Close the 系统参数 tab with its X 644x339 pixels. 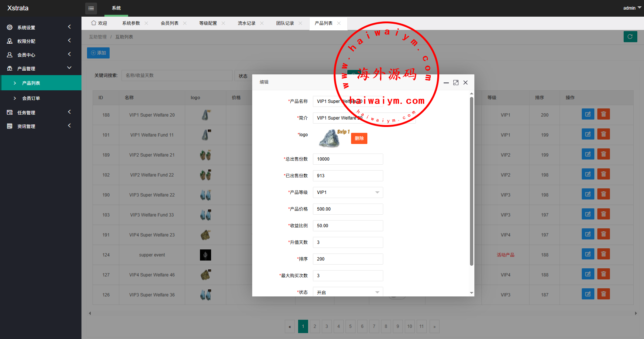pos(146,23)
